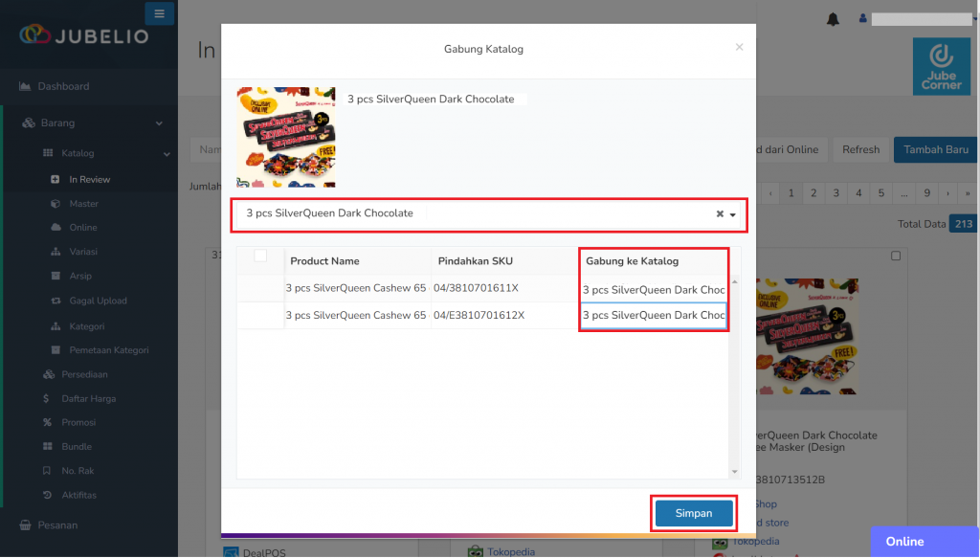This screenshot has width=980, height=558.
Task: Toggle the hamburger sidebar menu button
Action: 160,13
